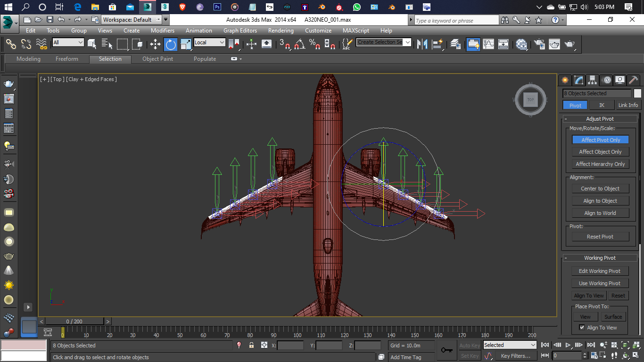
Task: Click the Key Filters button
Action: 516,356
